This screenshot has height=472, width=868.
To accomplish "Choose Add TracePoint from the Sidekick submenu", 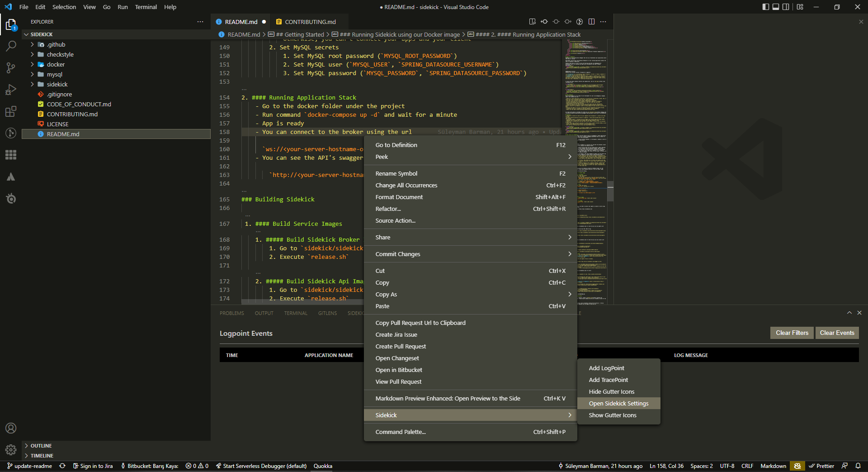I will point(618,380).
